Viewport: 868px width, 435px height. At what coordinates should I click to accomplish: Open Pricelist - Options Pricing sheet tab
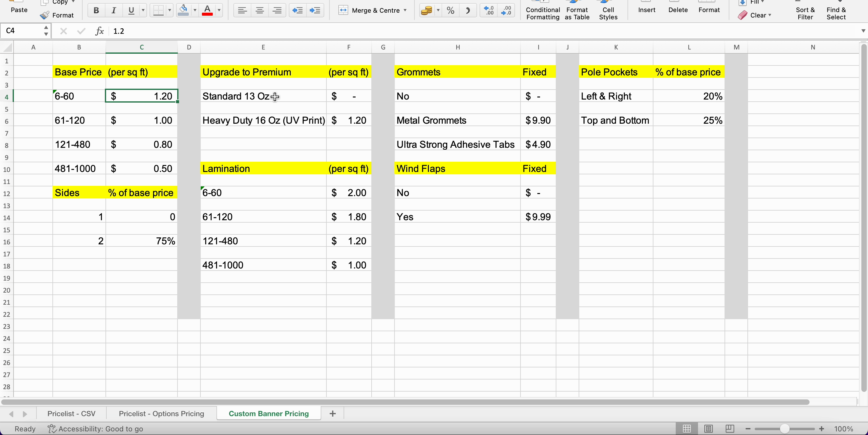click(161, 413)
